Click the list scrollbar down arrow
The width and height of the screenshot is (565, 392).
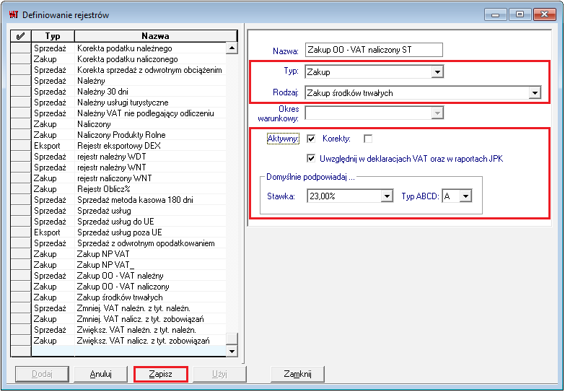232,351
